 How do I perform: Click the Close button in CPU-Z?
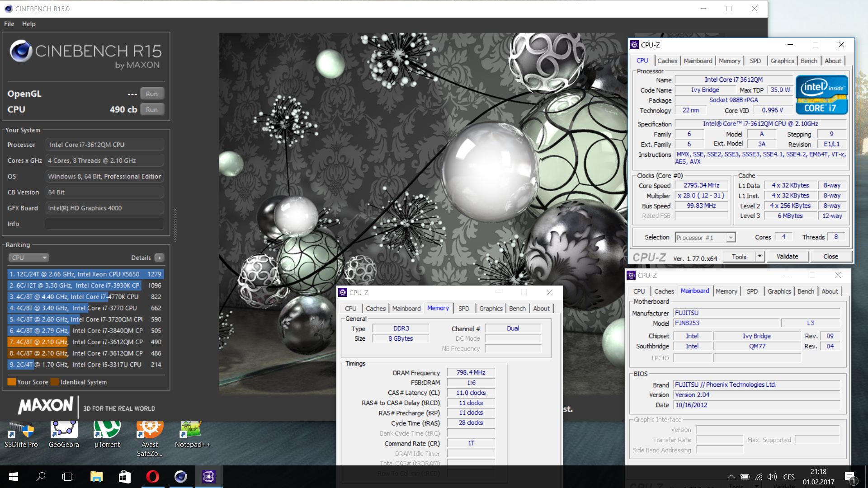click(x=830, y=256)
